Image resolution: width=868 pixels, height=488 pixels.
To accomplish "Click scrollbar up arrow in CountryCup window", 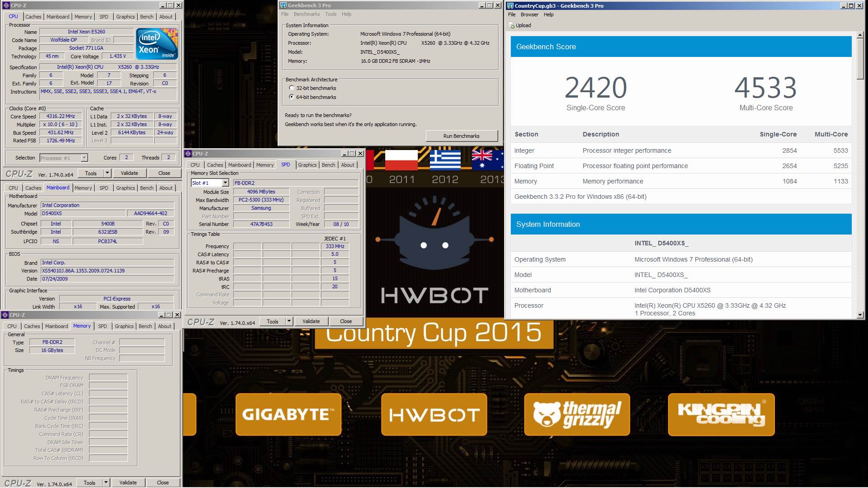I will (x=860, y=34).
